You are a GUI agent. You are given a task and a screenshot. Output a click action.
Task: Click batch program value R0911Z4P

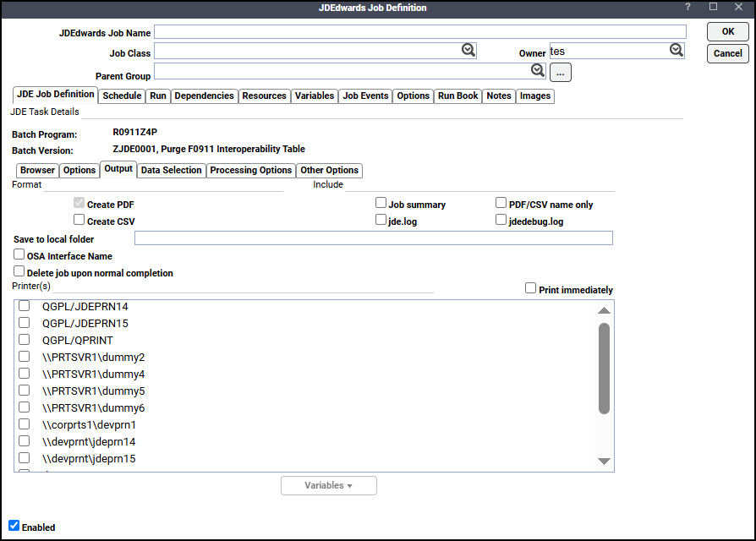pyautogui.click(x=135, y=132)
